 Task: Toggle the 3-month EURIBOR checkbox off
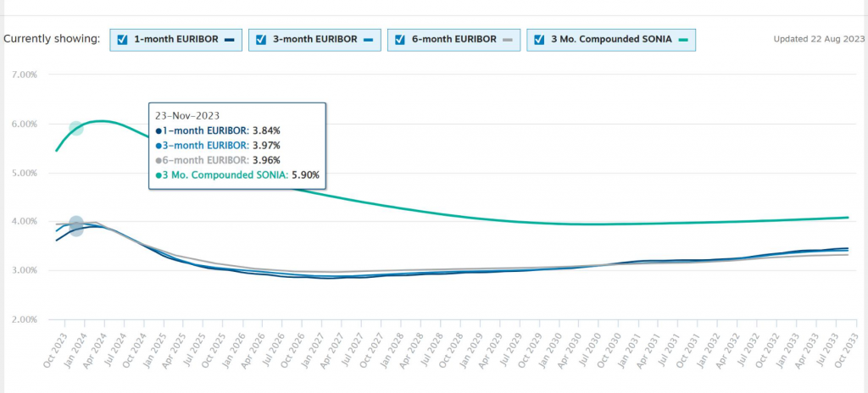tap(260, 40)
